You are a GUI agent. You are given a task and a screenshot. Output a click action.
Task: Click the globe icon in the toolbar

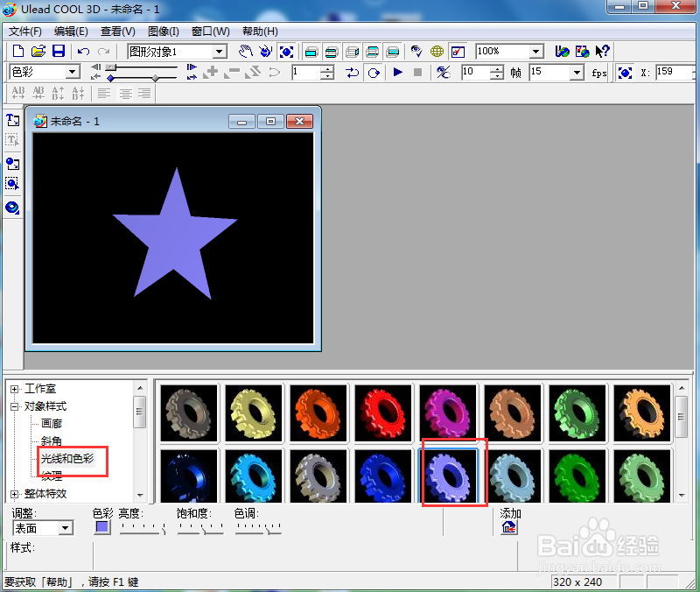tap(437, 52)
